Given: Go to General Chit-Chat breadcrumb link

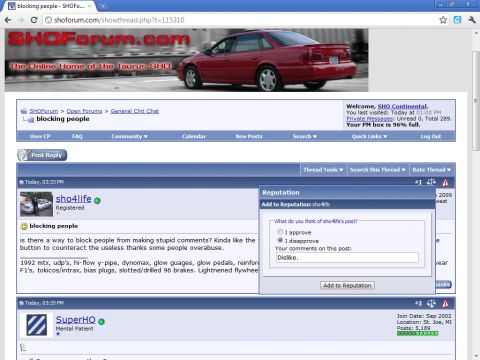Looking at the screenshot, I should 135,111.
